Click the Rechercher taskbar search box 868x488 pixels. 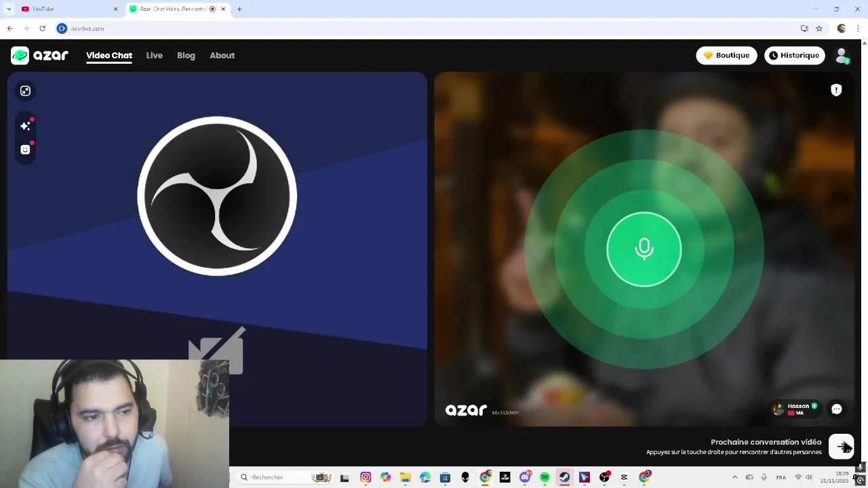(x=285, y=477)
